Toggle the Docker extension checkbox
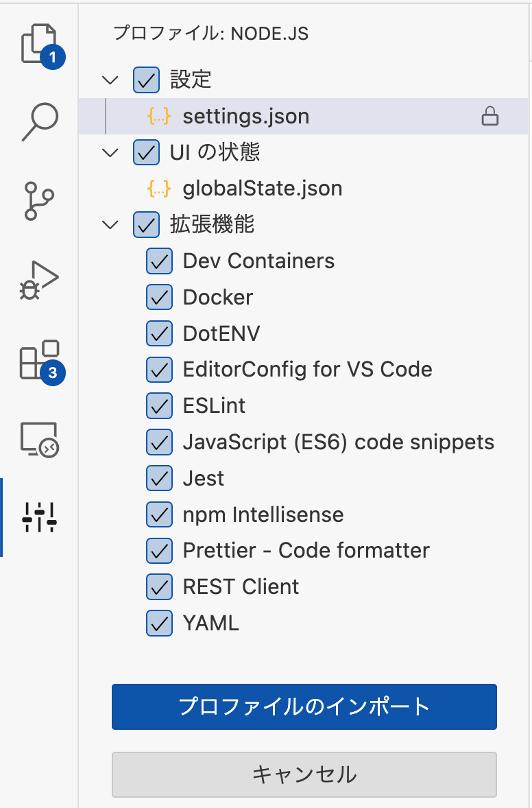This screenshot has height=808, width=532. (x=159, y=297)
